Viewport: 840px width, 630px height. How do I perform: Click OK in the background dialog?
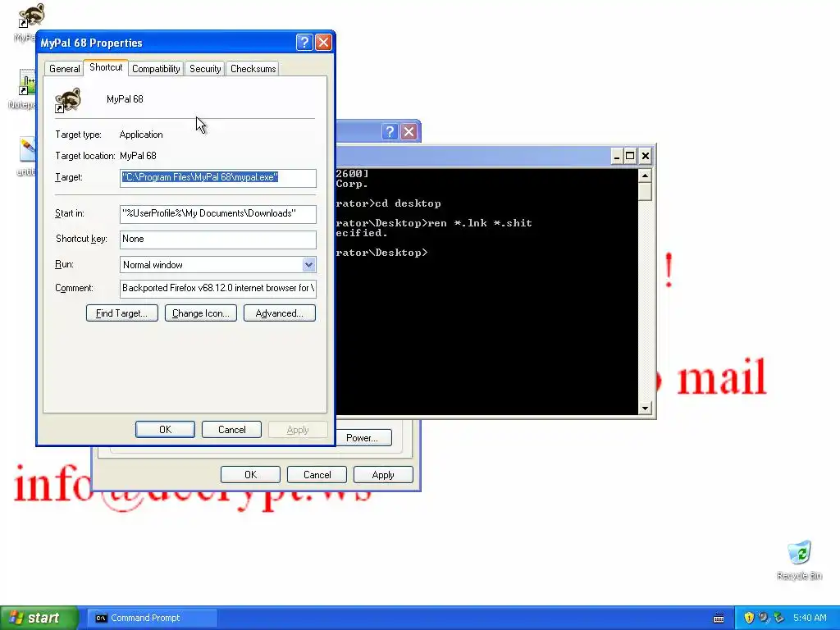pos(250,475)
